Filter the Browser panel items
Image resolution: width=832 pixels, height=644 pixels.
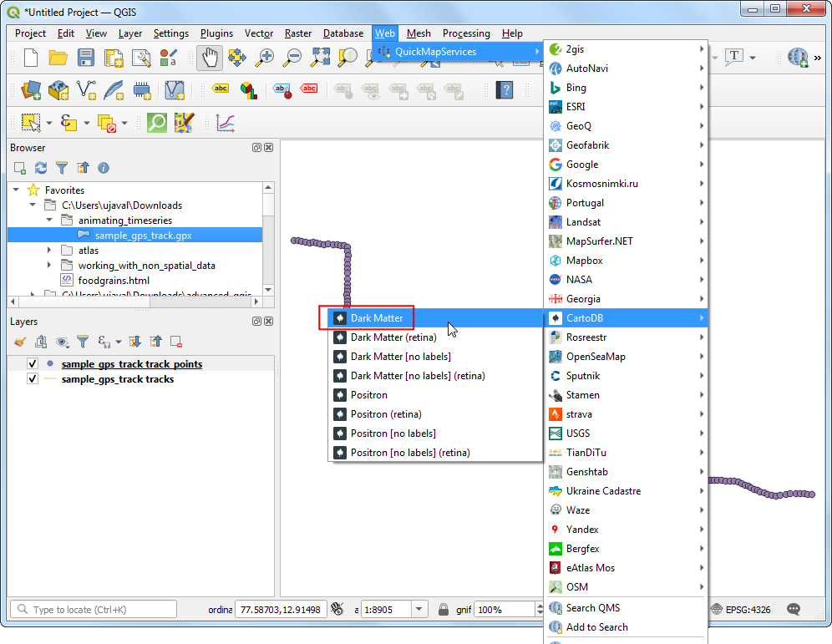coord(62,168)
